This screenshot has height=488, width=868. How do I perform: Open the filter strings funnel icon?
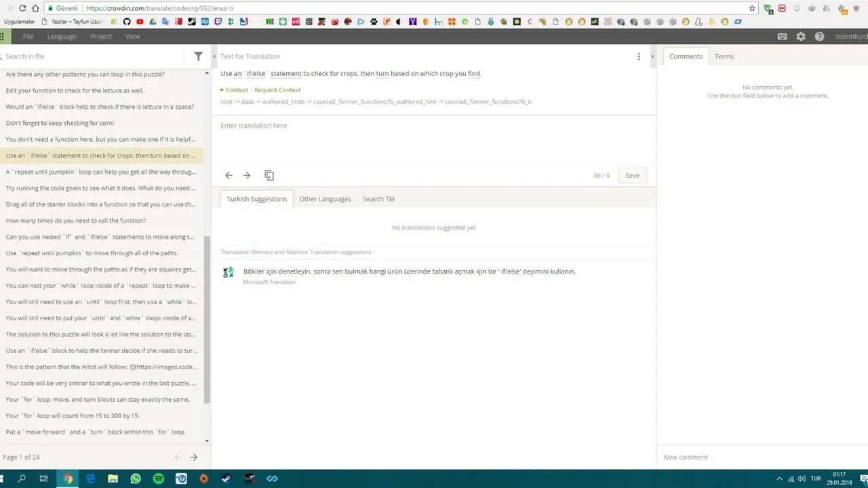tap(198, 56)
